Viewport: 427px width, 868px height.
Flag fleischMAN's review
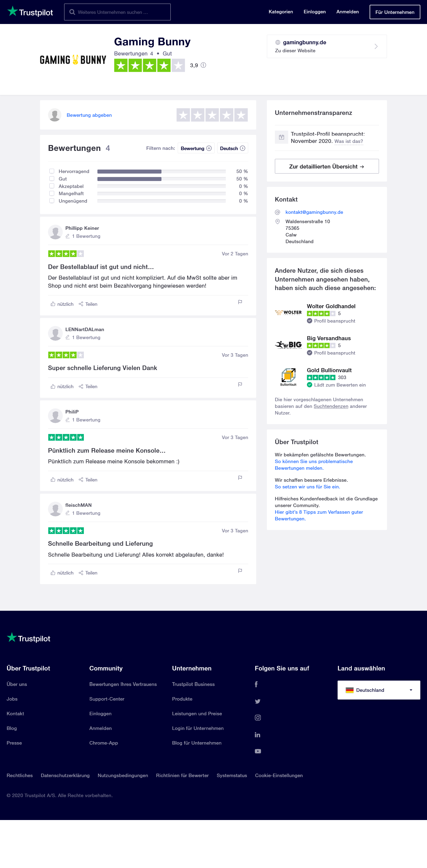point(240,571)
